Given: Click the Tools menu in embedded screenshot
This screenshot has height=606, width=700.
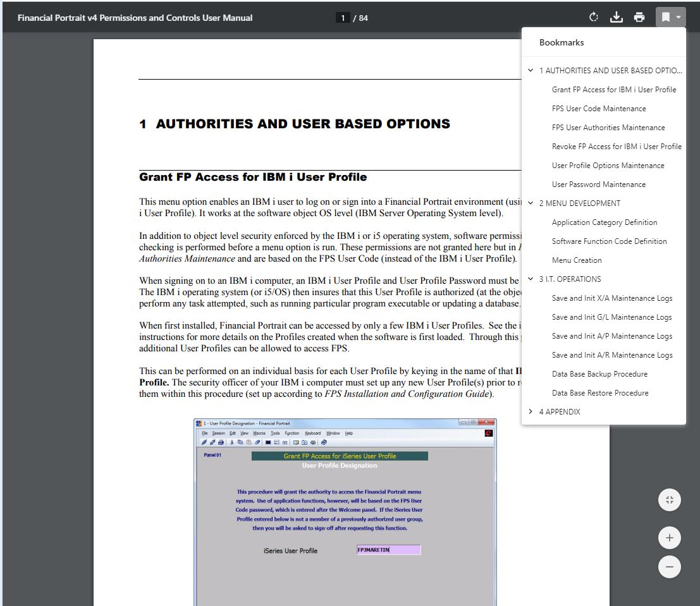Looking at the screenshot, I should [275, 433].
